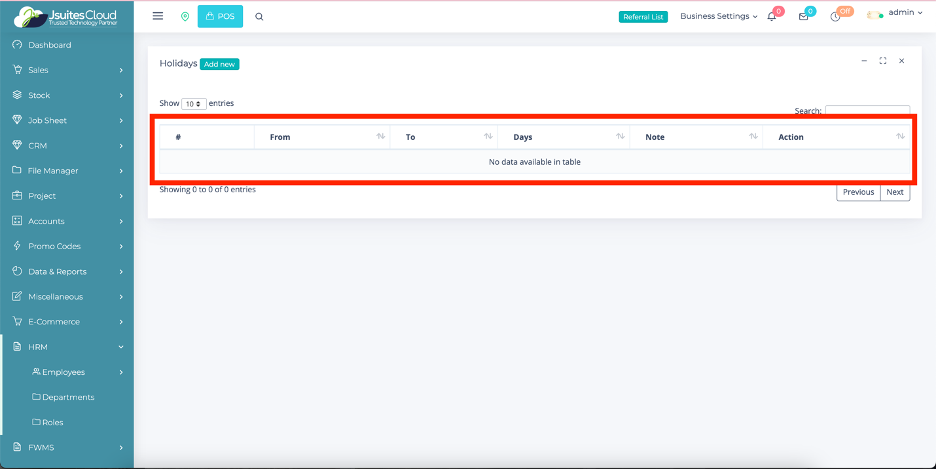Click the Add new holiday button
The width and height of the screenshot is (936, 469).
(x=219, y=64)
